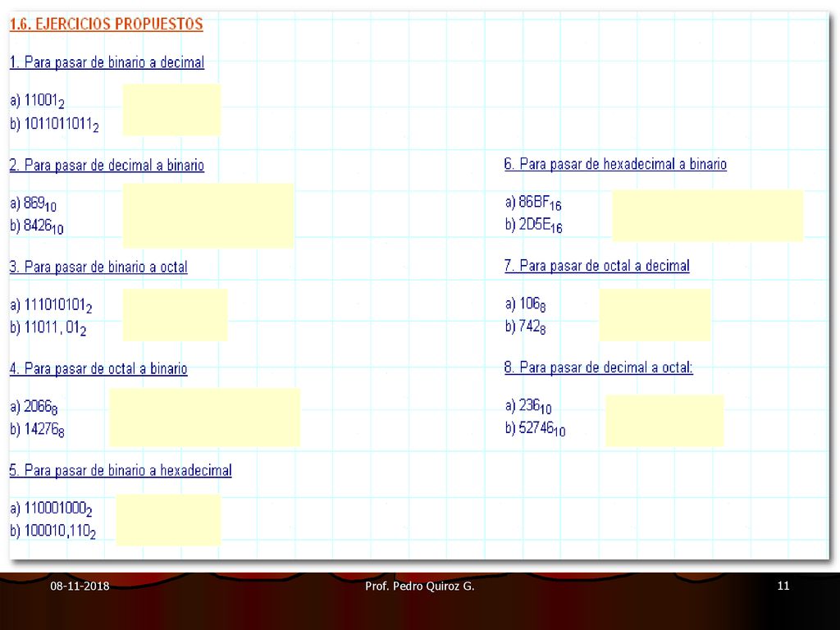This screenshot has height=630, width=840.
Task: Click exercise 'b) 52746' base 10
Action: pyautogui.click(x=535, y=428)
